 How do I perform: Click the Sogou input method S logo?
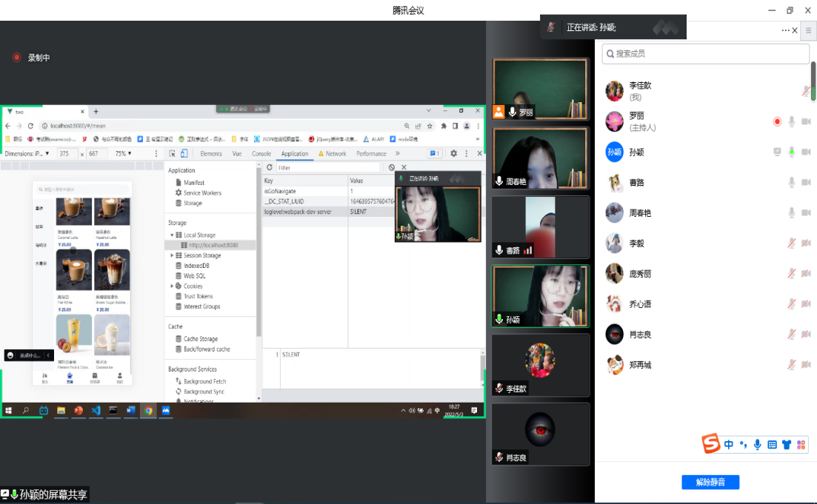pos(711,444)
